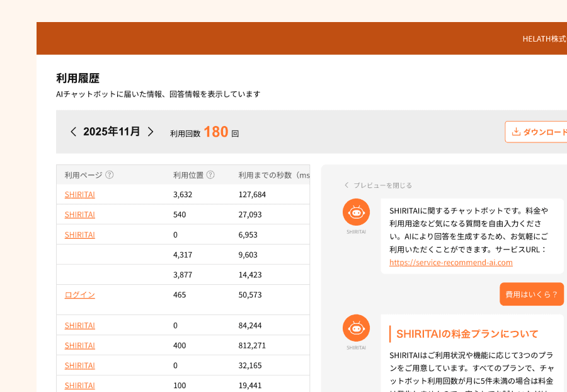
Task: Click the SHIRITAIの料金プランについて heading
Action: tap(467, 334)
